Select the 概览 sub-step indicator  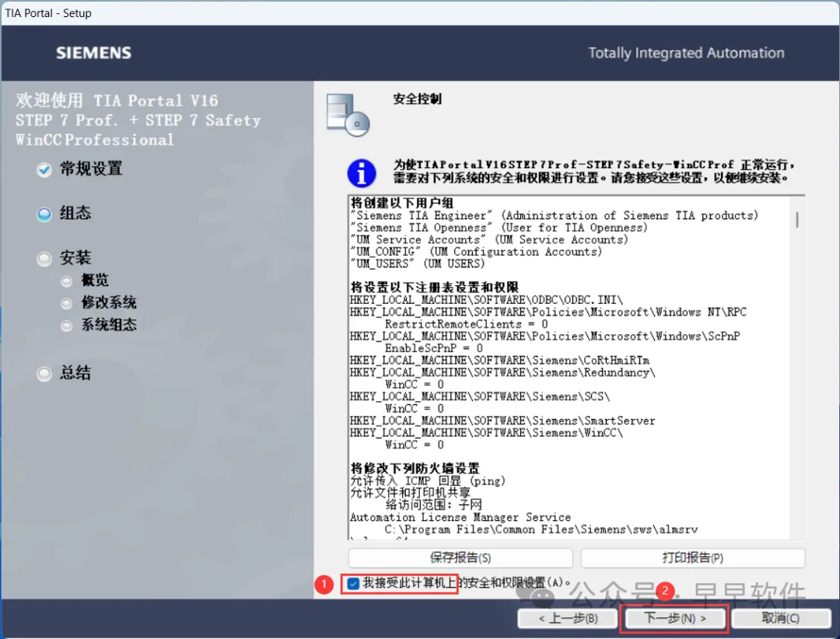pyautogui.click(x=66, y=281)
